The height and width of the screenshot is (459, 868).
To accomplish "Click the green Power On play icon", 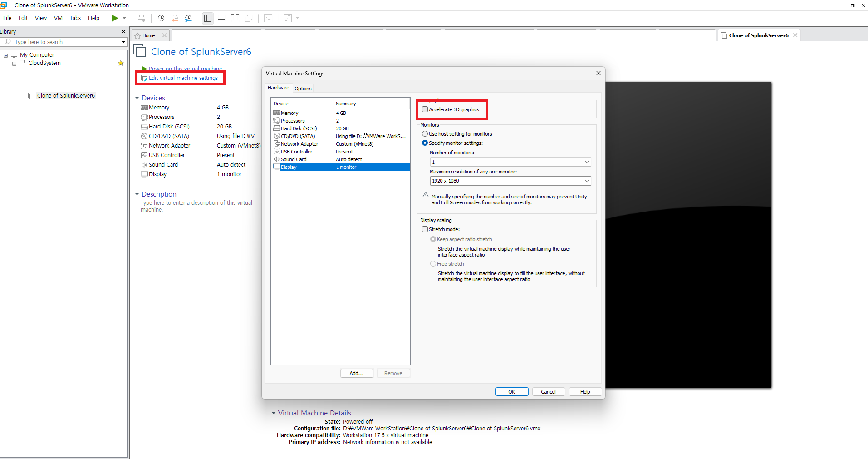I will (115, 18).
